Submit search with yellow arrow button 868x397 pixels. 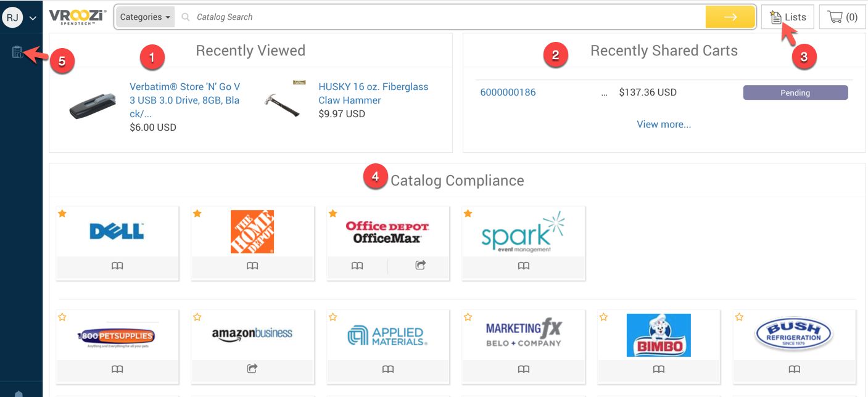tap(730, 17)
